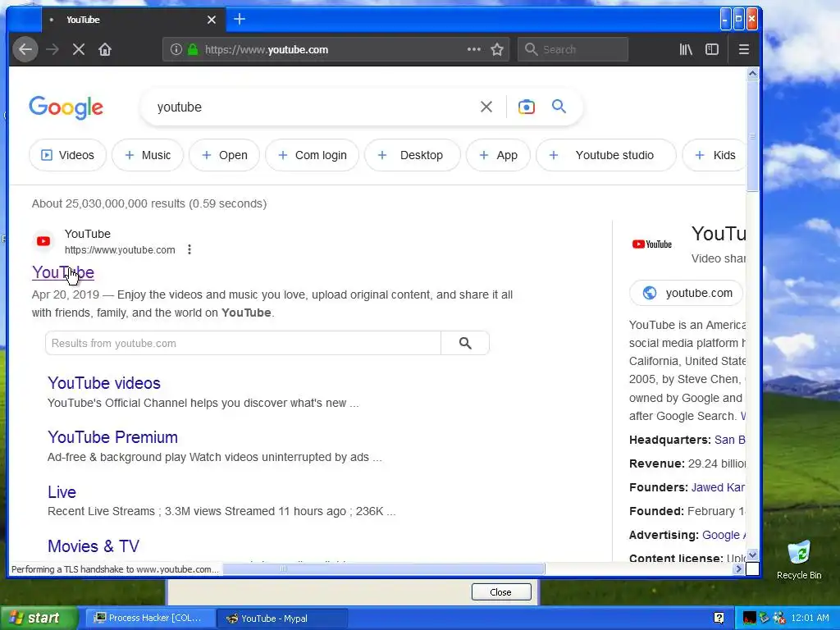This screenshot has width=840, height=630.
Task: Select YouTube - Mypal taskbar button
Action: (282, 619)
